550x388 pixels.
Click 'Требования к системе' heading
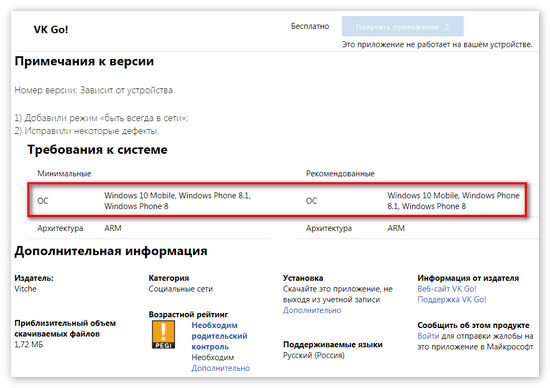98,150
